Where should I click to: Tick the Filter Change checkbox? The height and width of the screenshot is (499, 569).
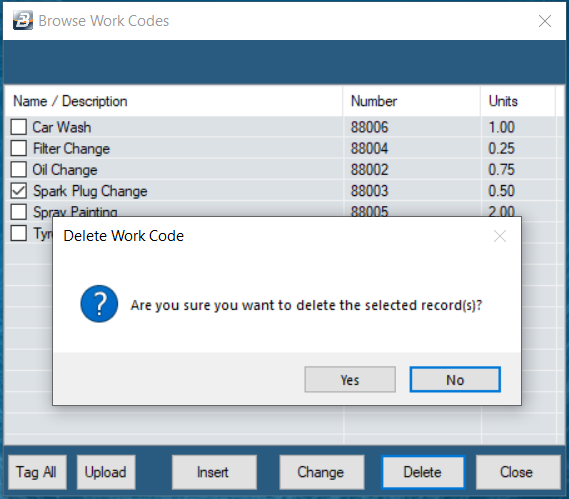19,148
